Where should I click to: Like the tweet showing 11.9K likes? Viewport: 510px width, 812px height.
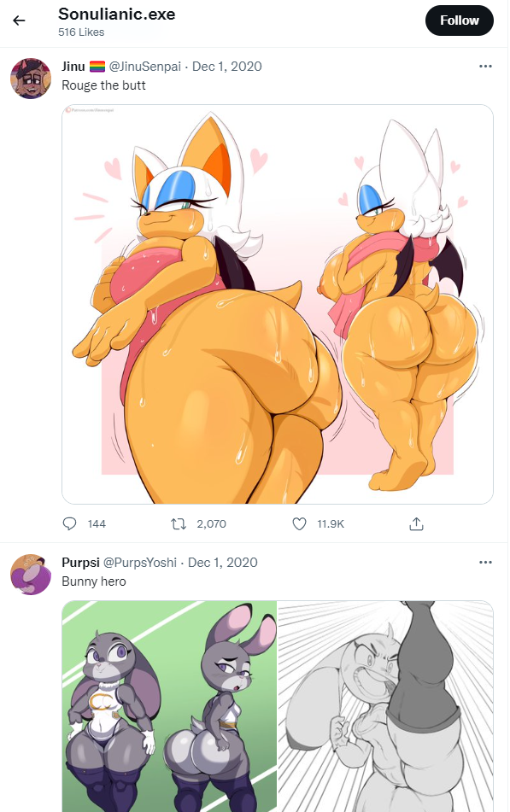click(300, 524)
